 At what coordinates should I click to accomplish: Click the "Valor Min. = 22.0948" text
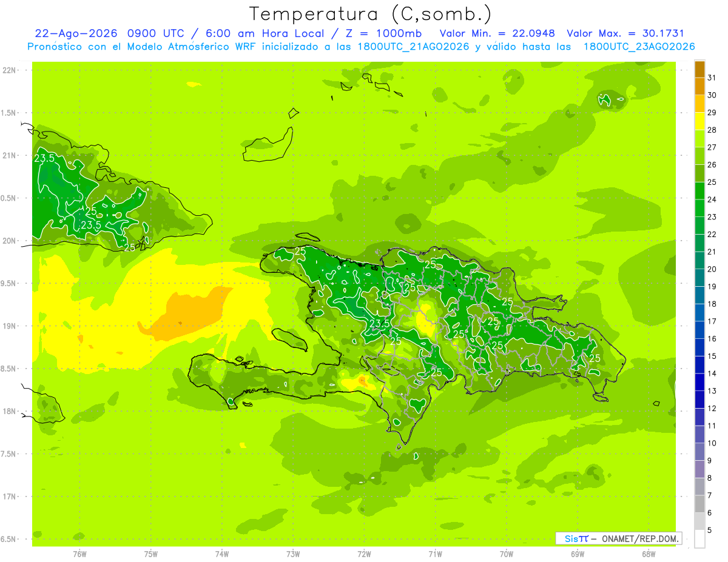pyautogui.click(x=497, y=33)
